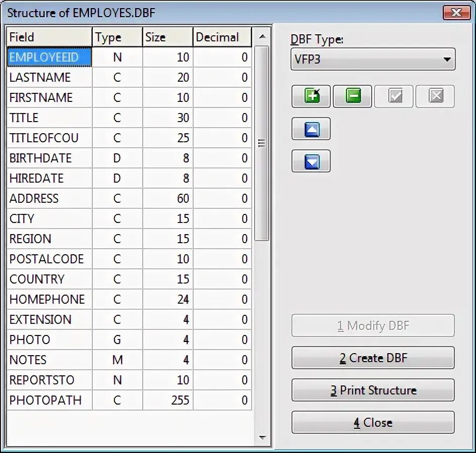Select the EXTENSION field cell

tap(49, 319)
